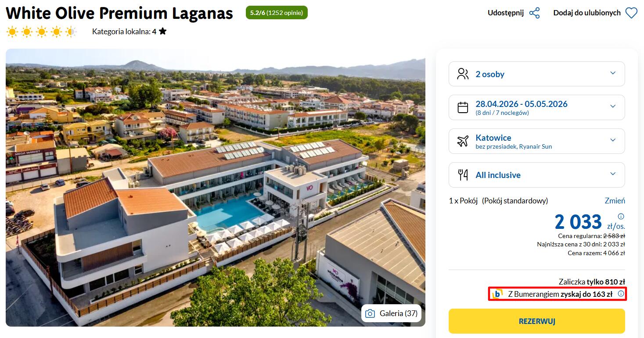The image size is (644, 338).
Task: Click the Zmień room link
Action: pyautogui.click(x=615, y=201)
